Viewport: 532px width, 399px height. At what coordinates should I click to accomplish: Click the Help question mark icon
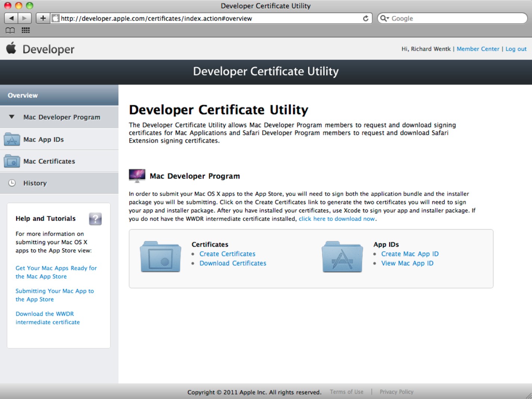pos(95,219)
